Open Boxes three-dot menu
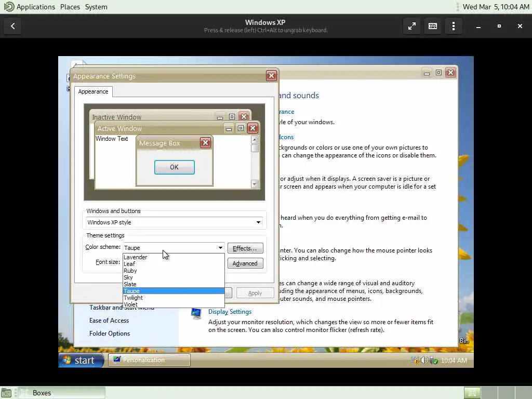The image size is (532, 399). point(454,26)
